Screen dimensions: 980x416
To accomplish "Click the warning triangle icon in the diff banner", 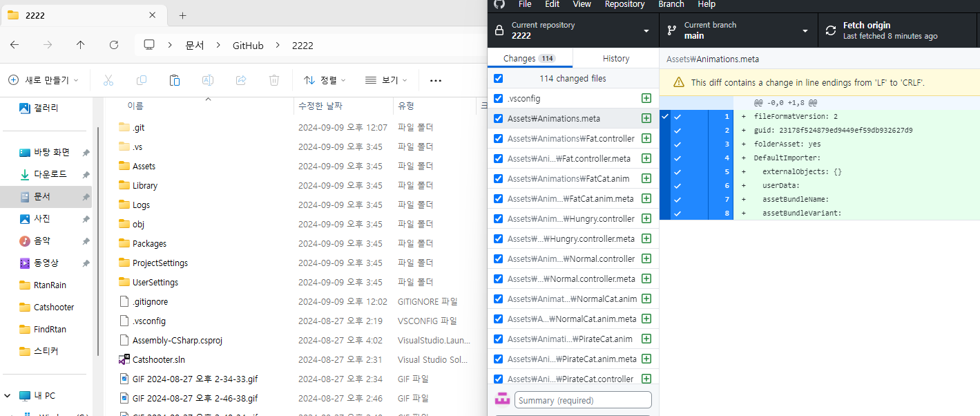I will (x=679, y=82).
